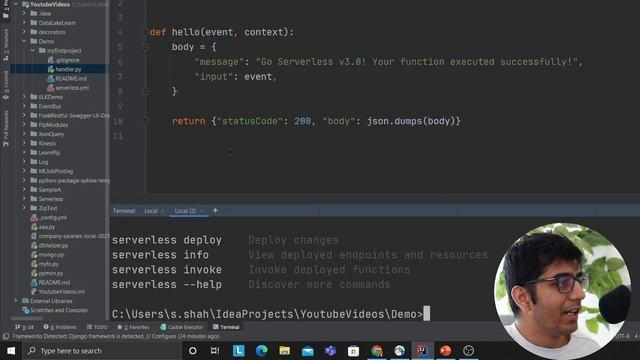640x360 pixels.
Task: Open pymon.py in project tree
Action: pyautogui.click(x=51, y=273)
